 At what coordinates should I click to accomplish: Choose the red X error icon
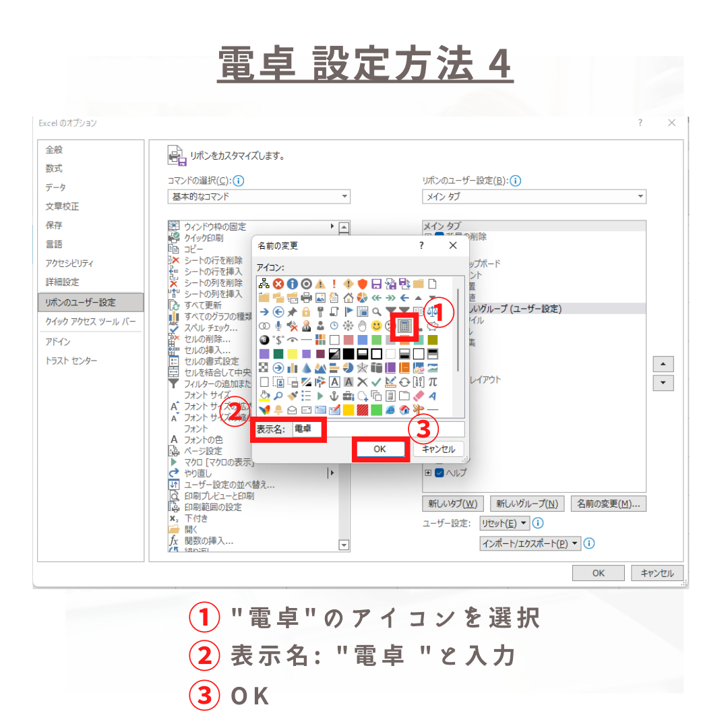(278, 284)
